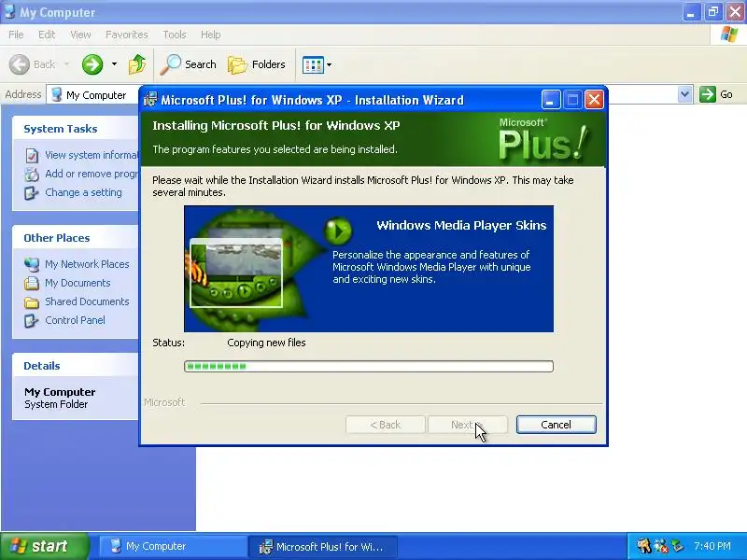This screenshot has height=560, width=747.
Task: Click the installer icon in the wizard title bar
Action: 150,100
